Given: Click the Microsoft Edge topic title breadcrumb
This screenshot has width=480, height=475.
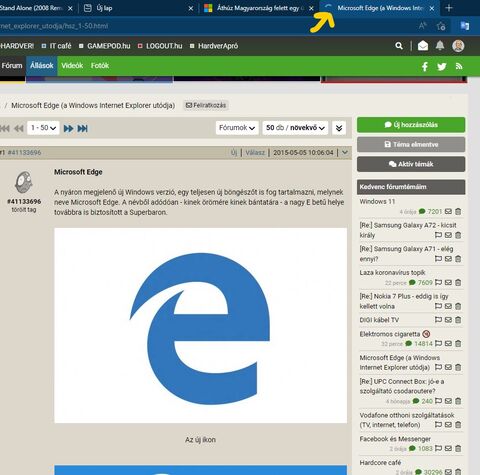Looking at the screenshot, I should [x=93, y=105].
